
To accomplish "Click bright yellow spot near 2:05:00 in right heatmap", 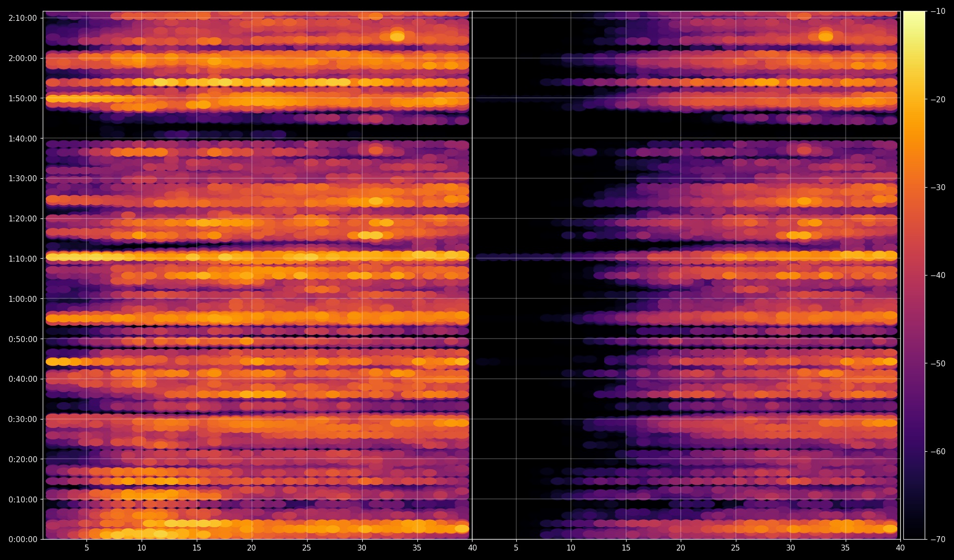I will (825, 36).
